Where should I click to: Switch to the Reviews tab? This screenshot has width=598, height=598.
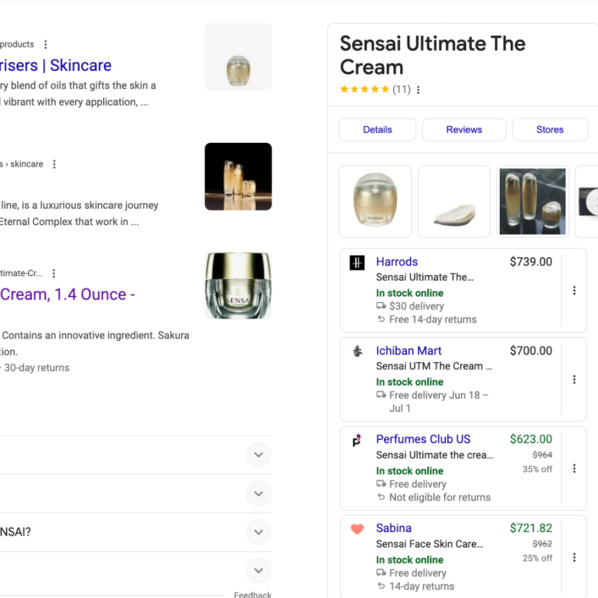464,130
